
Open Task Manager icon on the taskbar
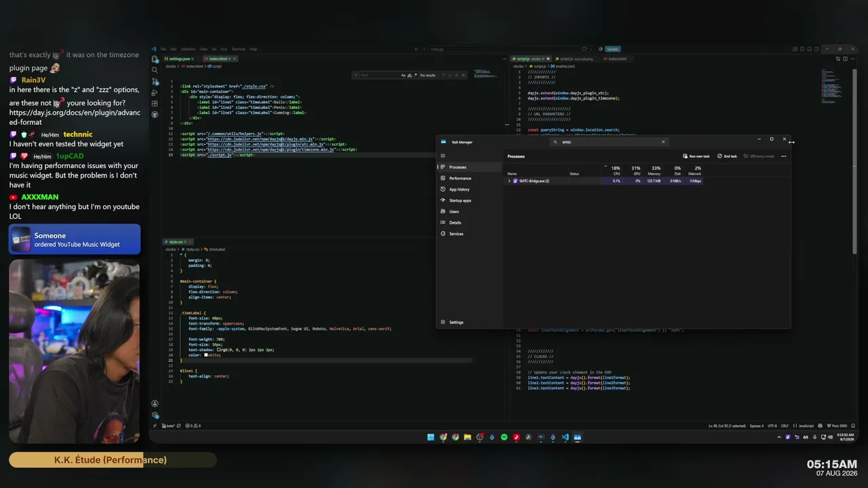(577, 437)
